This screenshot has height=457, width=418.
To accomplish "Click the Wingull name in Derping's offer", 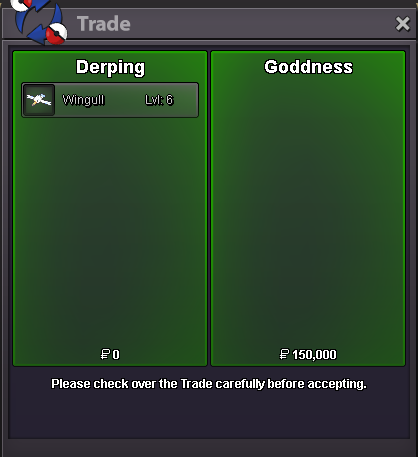I will pyautogui.click(x=83, y=100).
